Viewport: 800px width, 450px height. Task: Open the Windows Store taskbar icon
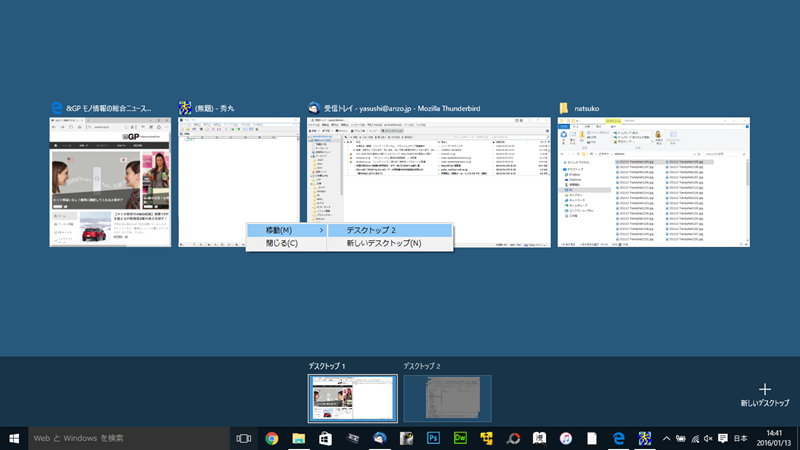[x=325, y=438]
